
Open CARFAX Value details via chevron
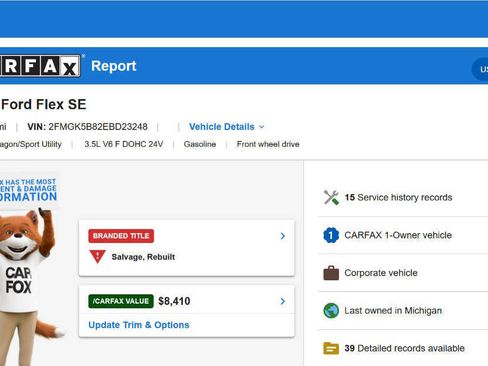pos(283,301)
